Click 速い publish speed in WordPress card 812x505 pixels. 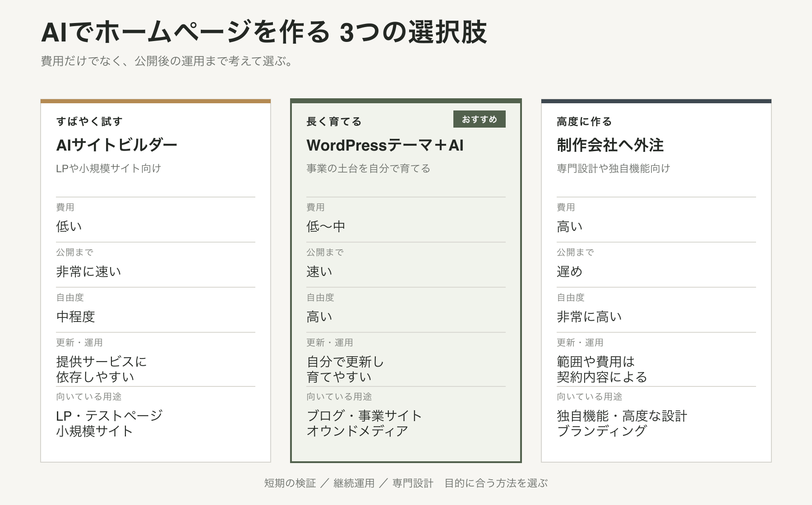pyautogui.click(x=319, y=271)
